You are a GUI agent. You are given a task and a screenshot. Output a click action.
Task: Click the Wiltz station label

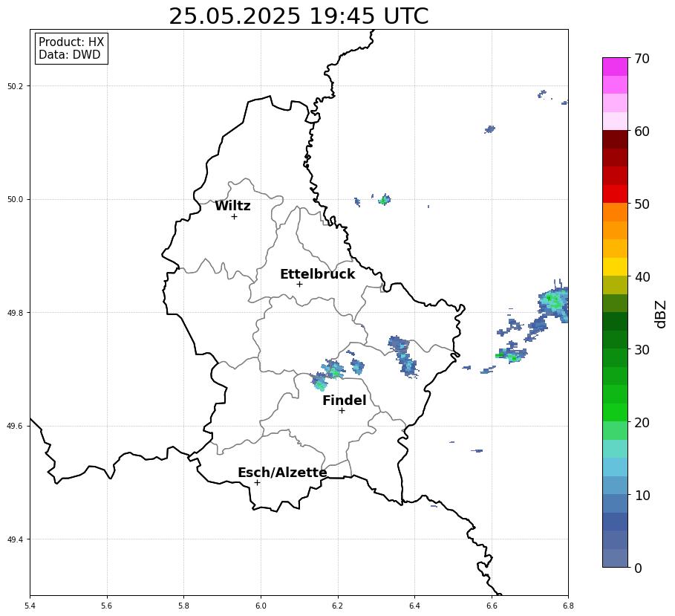pos(232,206)
